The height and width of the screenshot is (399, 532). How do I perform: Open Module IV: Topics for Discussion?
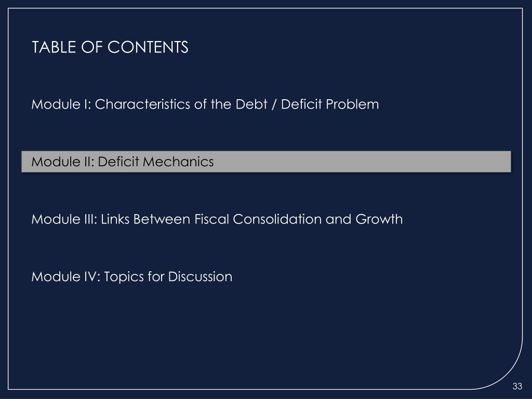coord(131,276)
